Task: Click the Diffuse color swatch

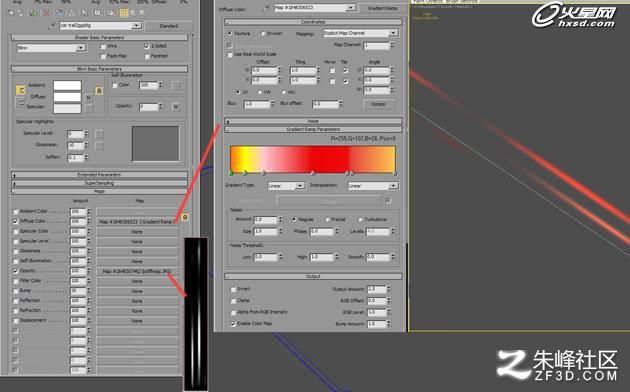Action: 68,97
